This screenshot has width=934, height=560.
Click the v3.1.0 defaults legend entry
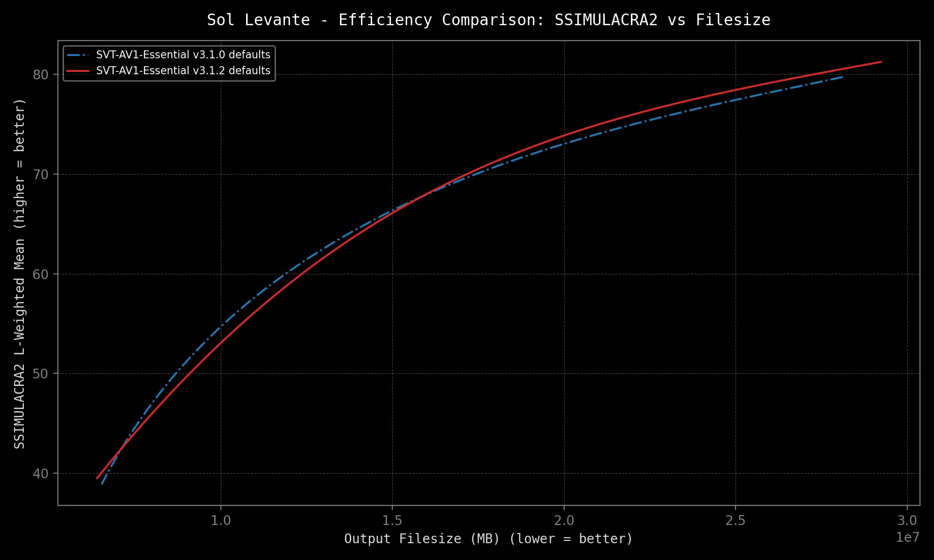tap(183, 55)
